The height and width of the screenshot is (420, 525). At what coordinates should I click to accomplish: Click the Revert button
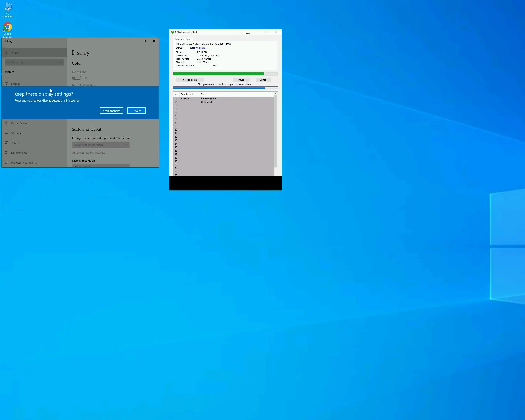pos(136,111)
